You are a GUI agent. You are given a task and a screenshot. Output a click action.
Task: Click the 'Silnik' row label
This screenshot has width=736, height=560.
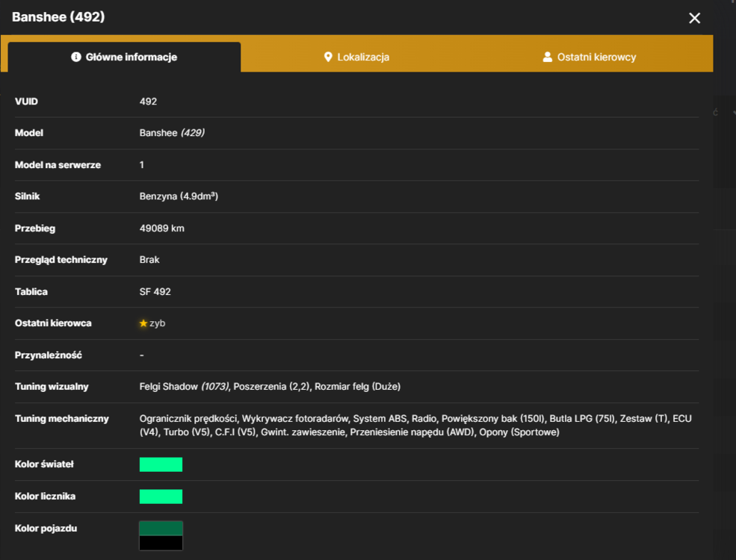coord(27,196)
